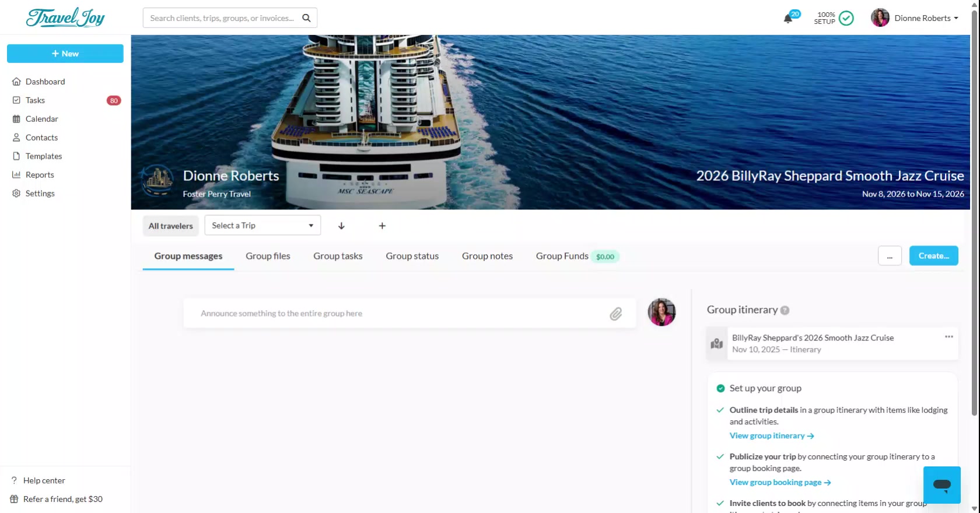Switch to the Group files tab
The width and height of the screenshot is (980, 513).
[x=268, y=256]
